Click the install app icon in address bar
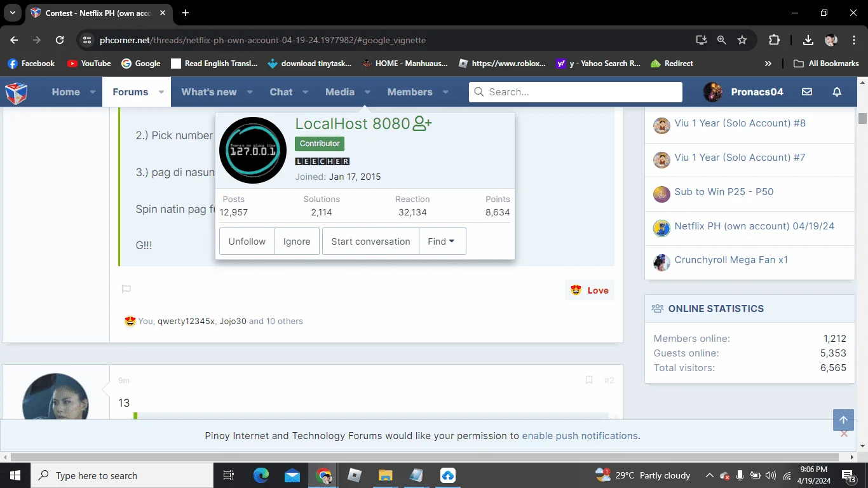The width and height of the screenshot is (868, 488). pos(702,40)
